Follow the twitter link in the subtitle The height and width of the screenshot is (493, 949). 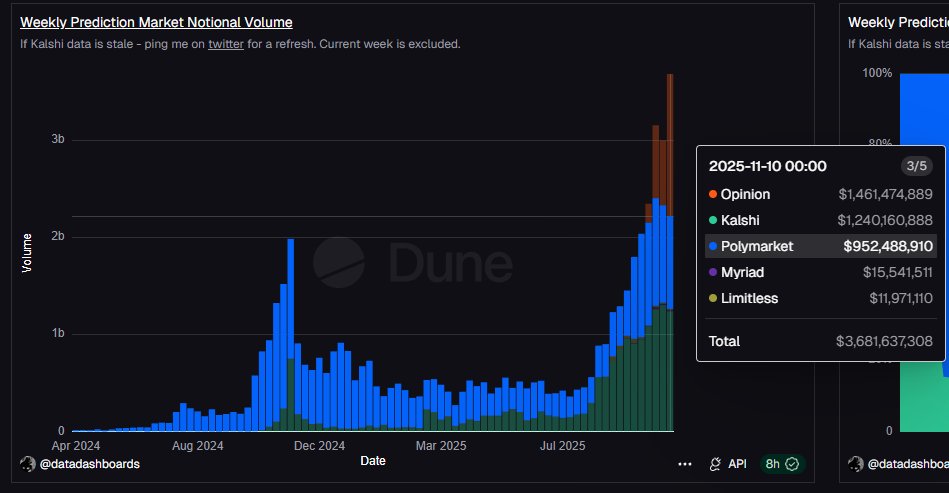226,44
